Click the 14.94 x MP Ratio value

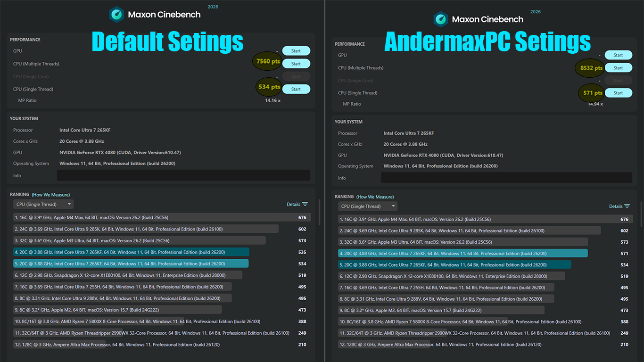click(x=595, y=104)
